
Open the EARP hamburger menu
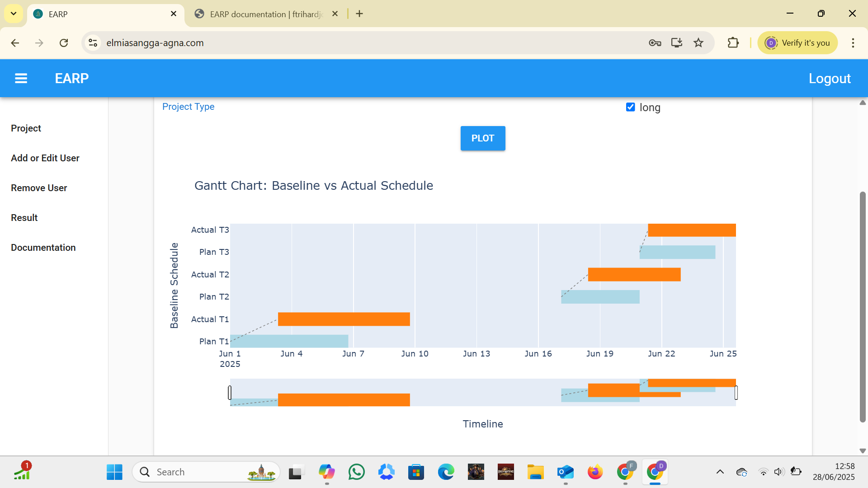(21, 78)
